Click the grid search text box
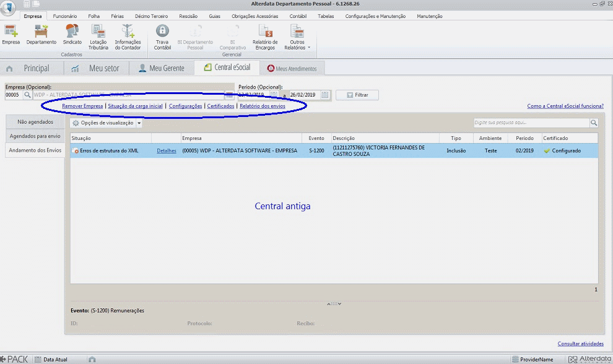The image size is (613, 364). pyautogui.click(x=532, y=123)
